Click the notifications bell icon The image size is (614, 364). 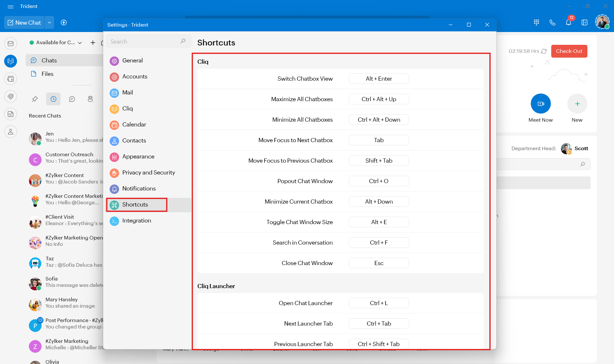coord(568,23)
